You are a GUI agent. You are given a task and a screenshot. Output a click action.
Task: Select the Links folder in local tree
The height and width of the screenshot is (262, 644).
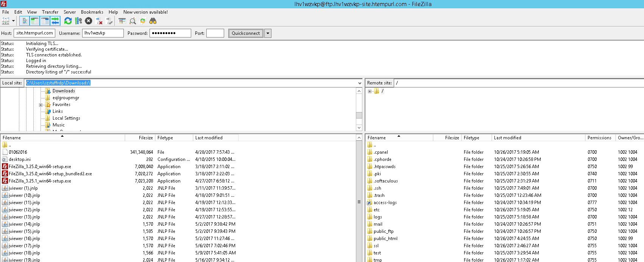(x=58, y=111)
